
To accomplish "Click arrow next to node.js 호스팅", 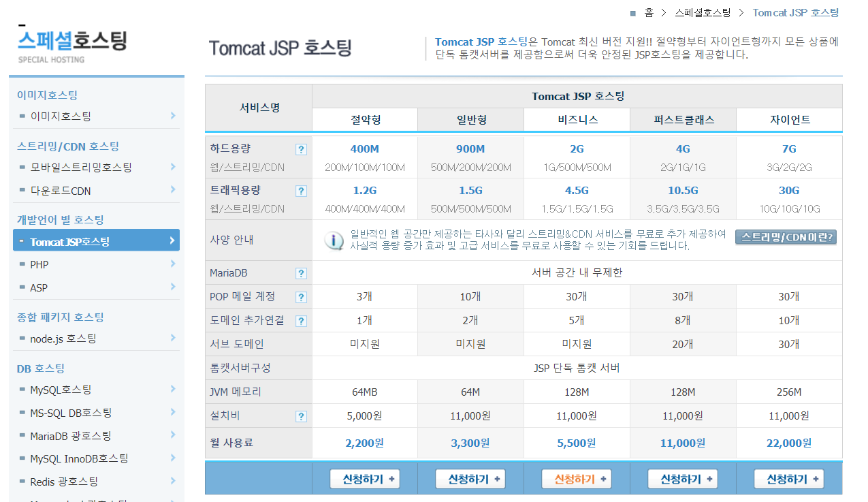I will tap(173, 339).
